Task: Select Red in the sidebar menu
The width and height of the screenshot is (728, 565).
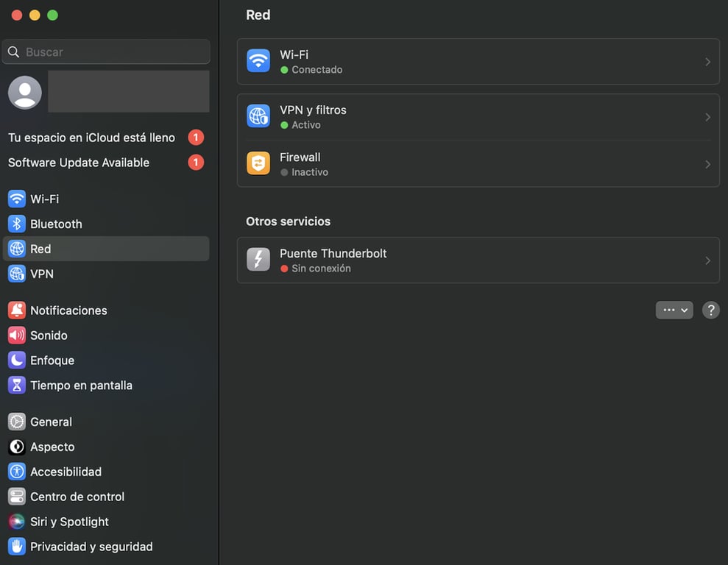Action: (42, 249)
